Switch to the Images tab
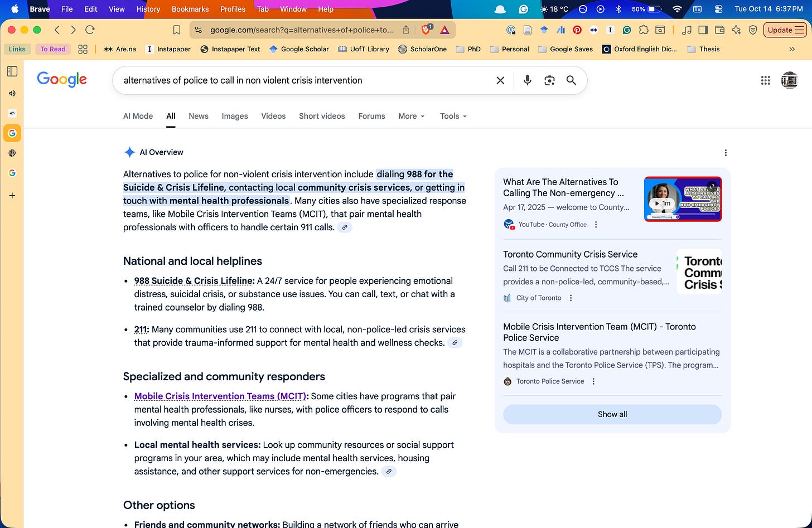Screen dimensions: 812x528 click(x=235, y=116)
